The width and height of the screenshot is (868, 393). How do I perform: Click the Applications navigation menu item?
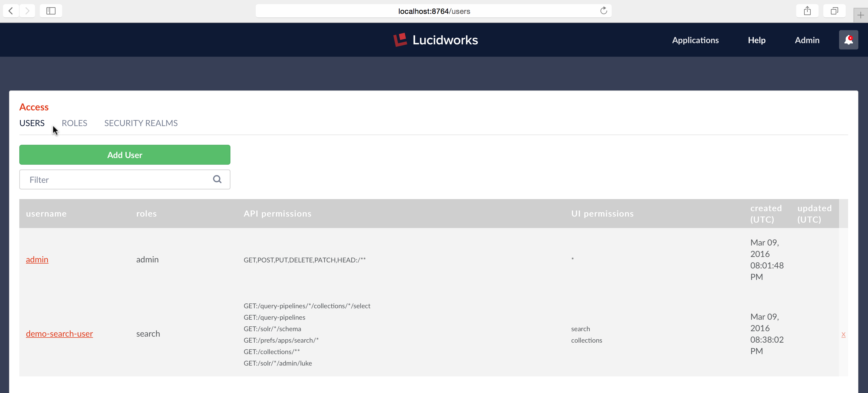(695, 40)
